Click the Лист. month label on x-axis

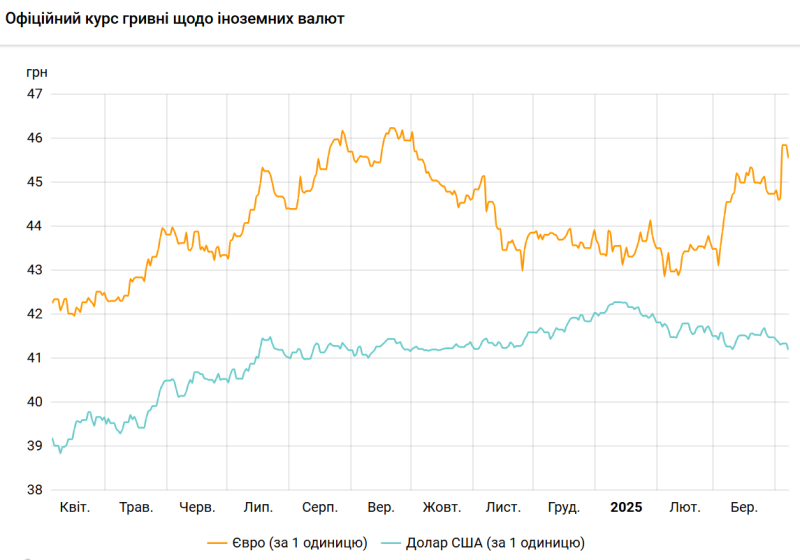pos(504,507)
